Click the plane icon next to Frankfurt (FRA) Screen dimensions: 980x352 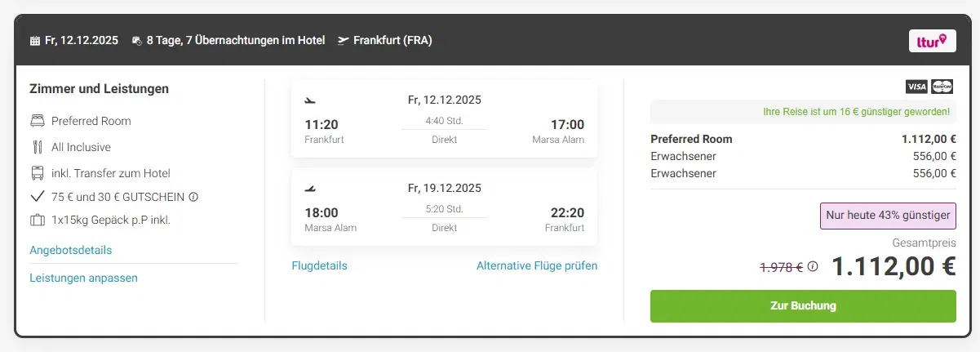(x=343, y=40)
